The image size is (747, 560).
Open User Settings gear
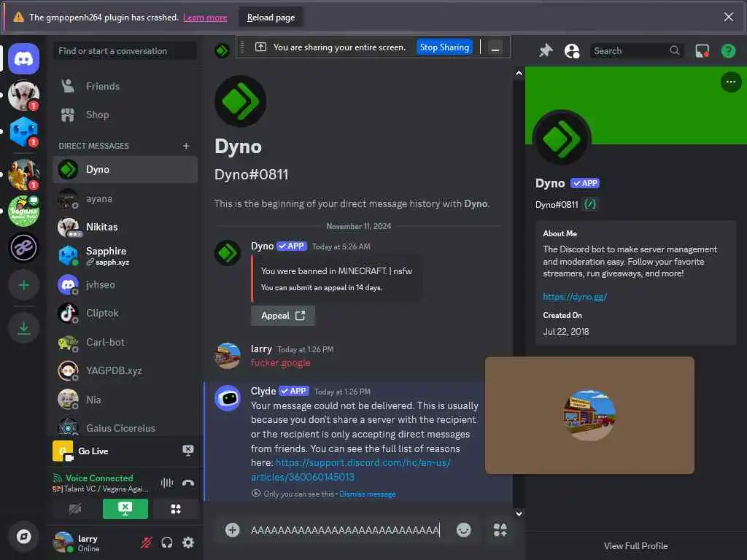(x=188, y=542)
